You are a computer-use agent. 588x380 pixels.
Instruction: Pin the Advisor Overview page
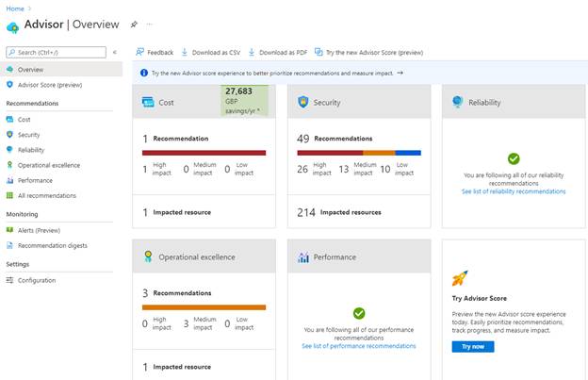coord(134,25)
